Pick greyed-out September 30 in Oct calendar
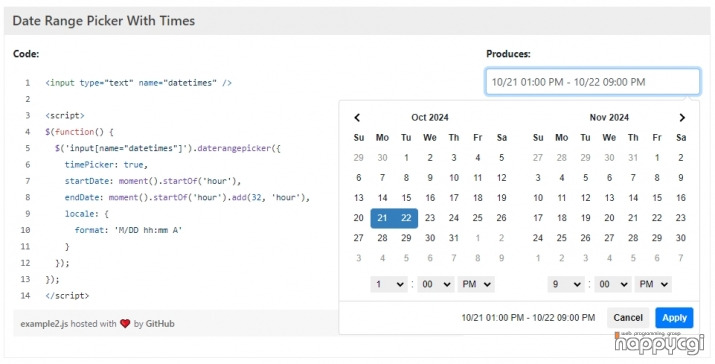The width and height of the screenshot is (715, 364). [382, 158]
